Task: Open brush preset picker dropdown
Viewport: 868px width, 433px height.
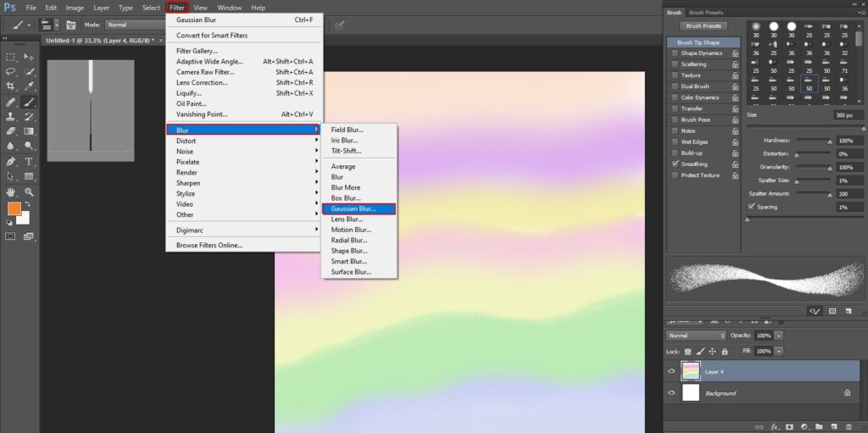Action: coord(57,25)
